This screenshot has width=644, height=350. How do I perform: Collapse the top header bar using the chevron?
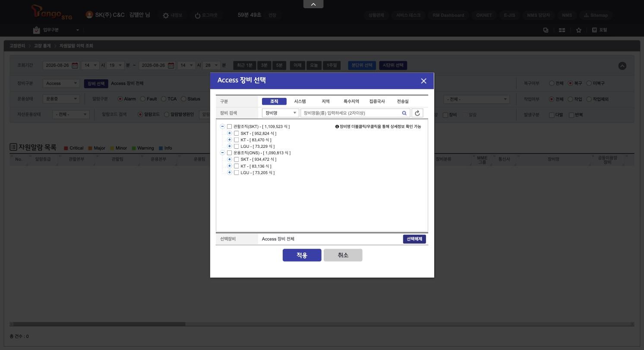313,4
